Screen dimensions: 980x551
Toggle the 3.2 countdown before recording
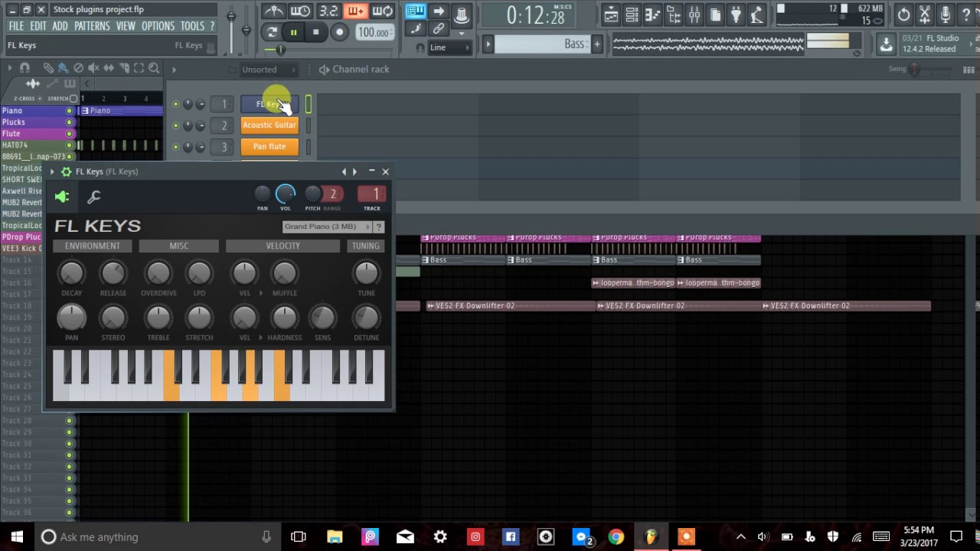click(328, 11)
